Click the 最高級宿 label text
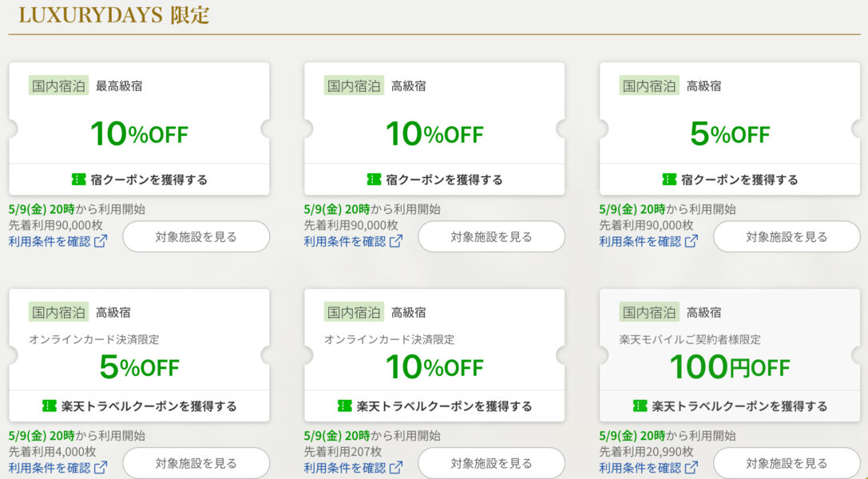The width and height of the screenshot is (868, 479). click(119, 85)
